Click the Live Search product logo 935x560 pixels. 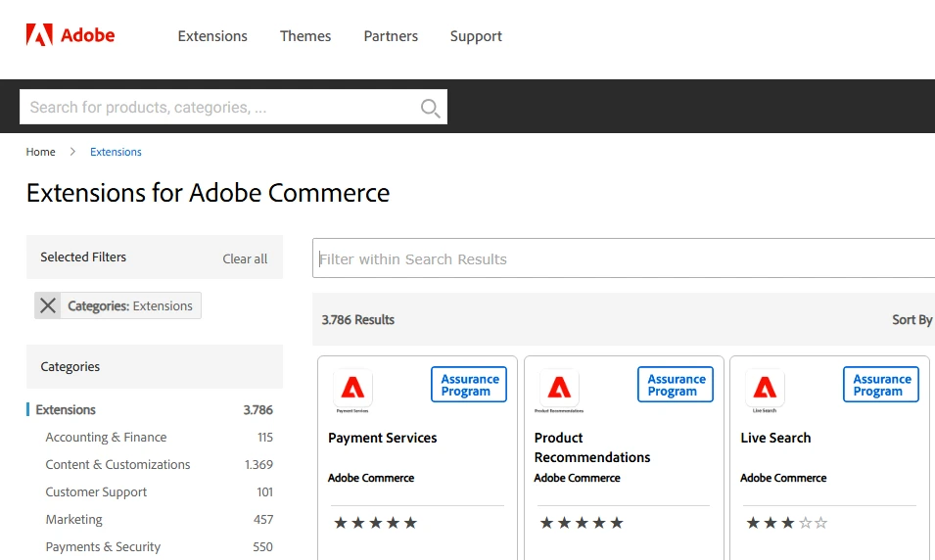[765, 392]
